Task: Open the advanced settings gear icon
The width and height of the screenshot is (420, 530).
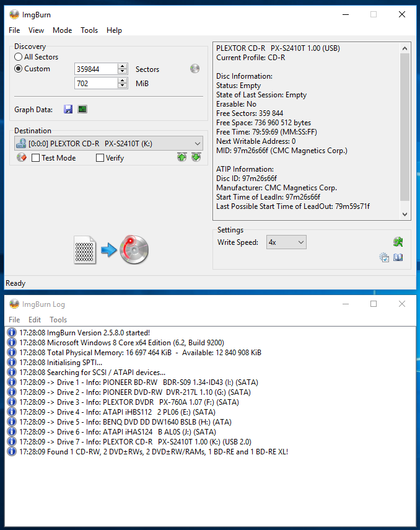Action: [x=384, y=258]
